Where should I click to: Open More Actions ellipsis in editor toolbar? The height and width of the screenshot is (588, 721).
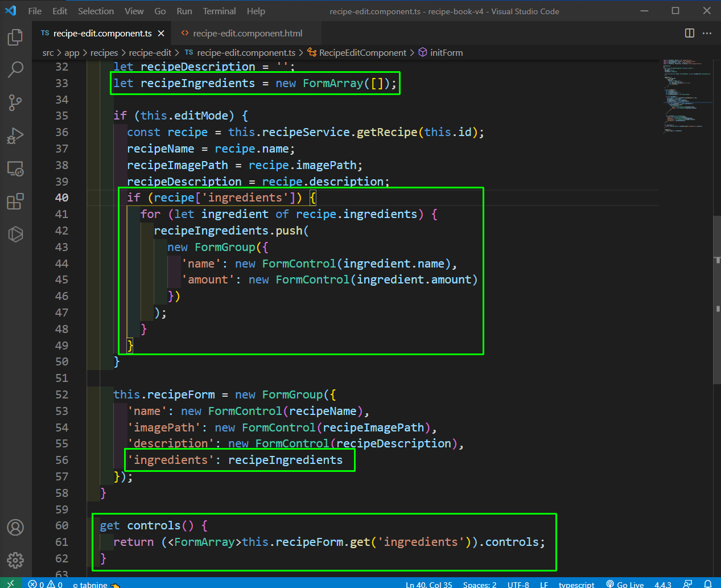coord(707,33)
